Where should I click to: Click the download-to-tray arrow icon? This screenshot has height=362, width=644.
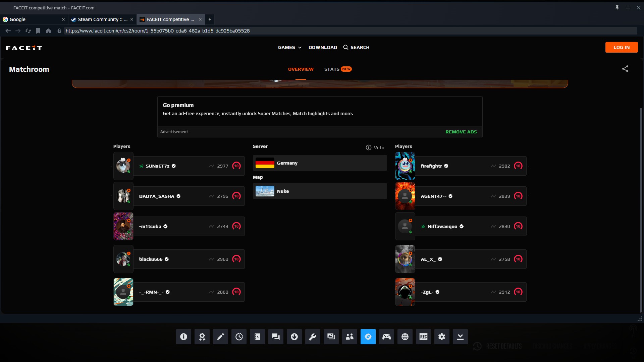[460, 337]
